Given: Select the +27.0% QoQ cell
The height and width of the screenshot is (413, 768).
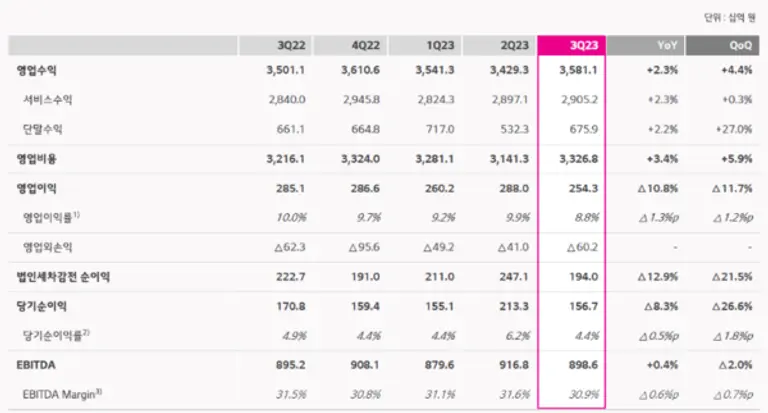Looking at the screenshot, I should click(735, 128).
